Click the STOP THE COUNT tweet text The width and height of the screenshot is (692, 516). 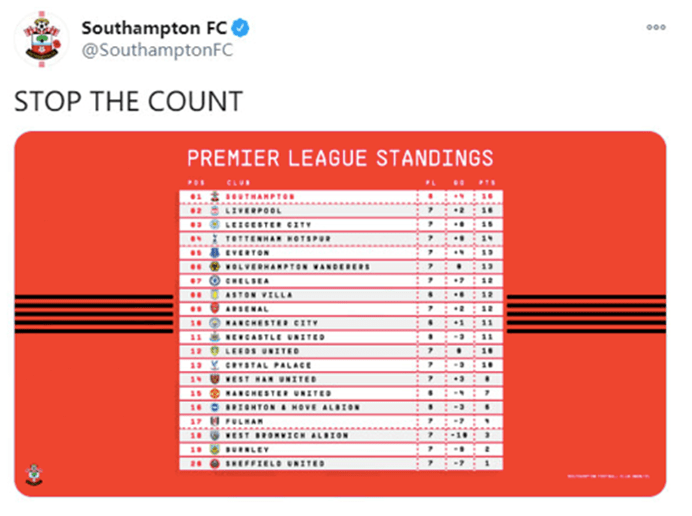tap(128, 101)
